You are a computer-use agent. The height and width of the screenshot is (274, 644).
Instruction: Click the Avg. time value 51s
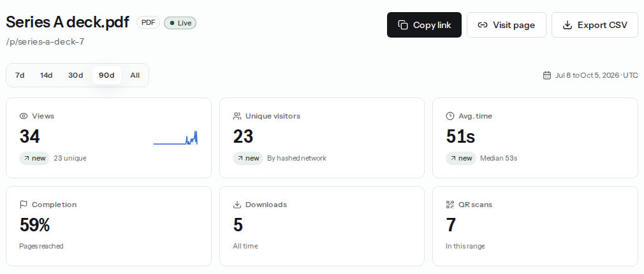tap(461, 136)
